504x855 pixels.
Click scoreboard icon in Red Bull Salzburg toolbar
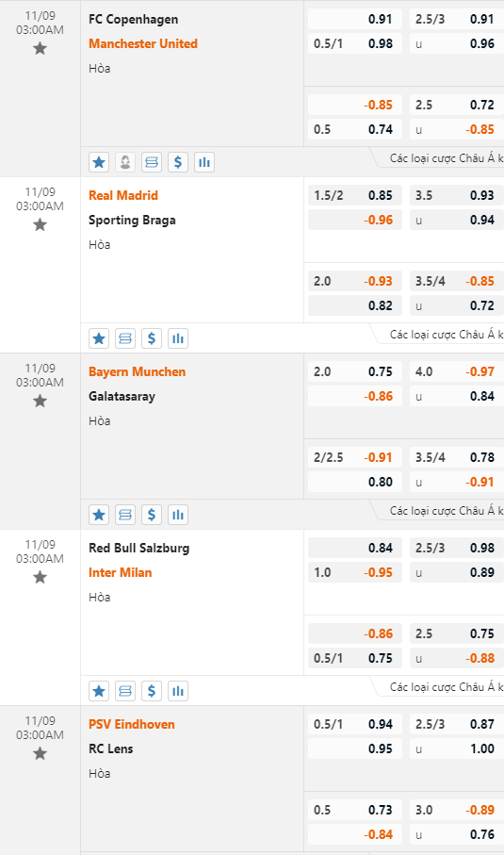point(125,691)
